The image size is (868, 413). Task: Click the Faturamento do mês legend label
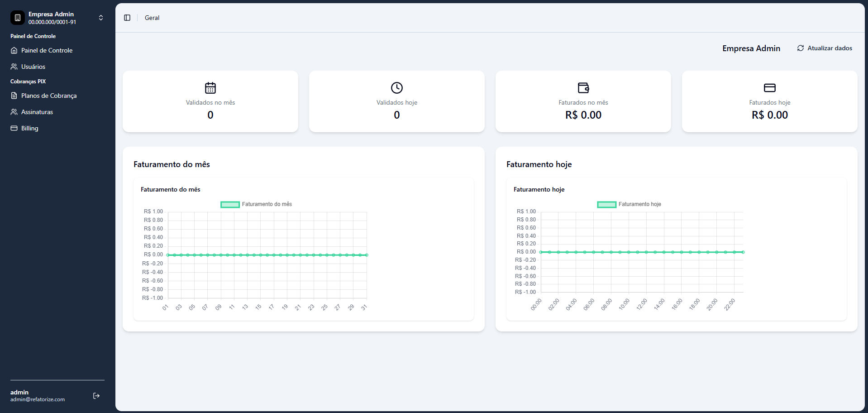(267, 204)
